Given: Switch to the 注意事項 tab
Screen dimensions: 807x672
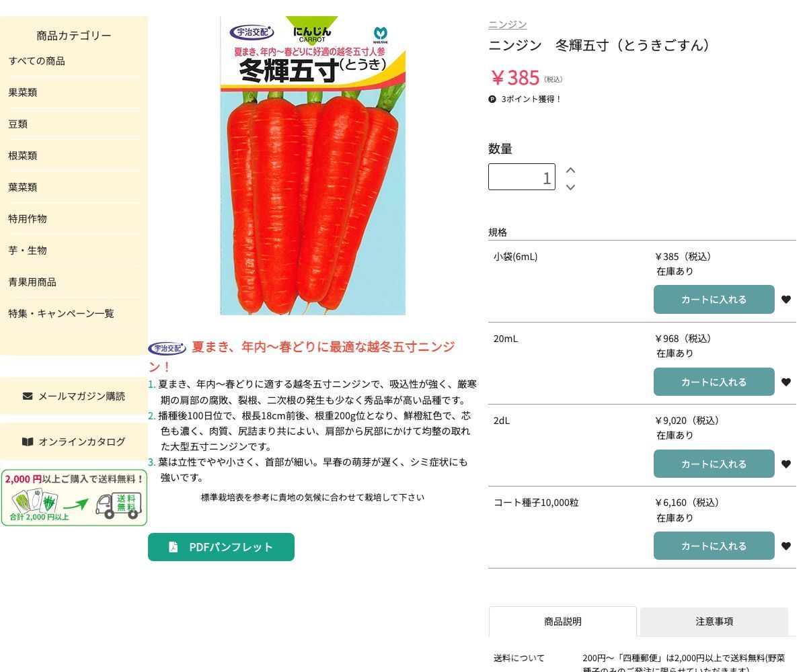Looking at the screenshot, I should tap(714, 621).
